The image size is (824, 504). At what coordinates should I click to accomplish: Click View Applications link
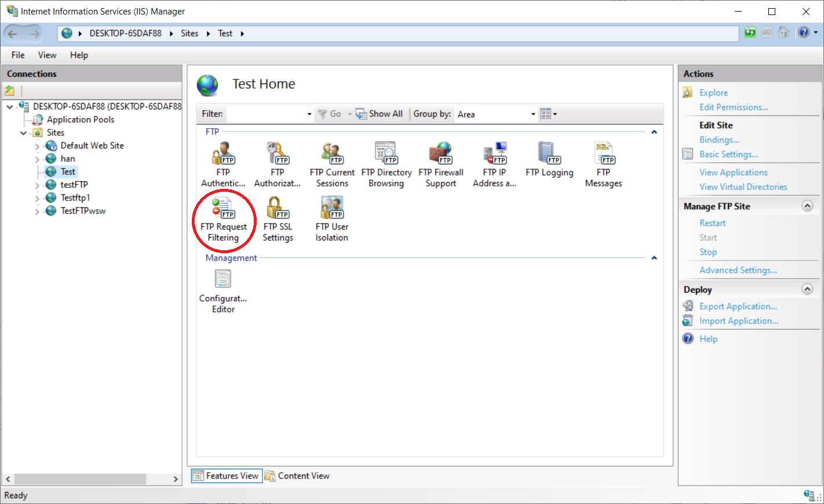(x=733, y=172)
